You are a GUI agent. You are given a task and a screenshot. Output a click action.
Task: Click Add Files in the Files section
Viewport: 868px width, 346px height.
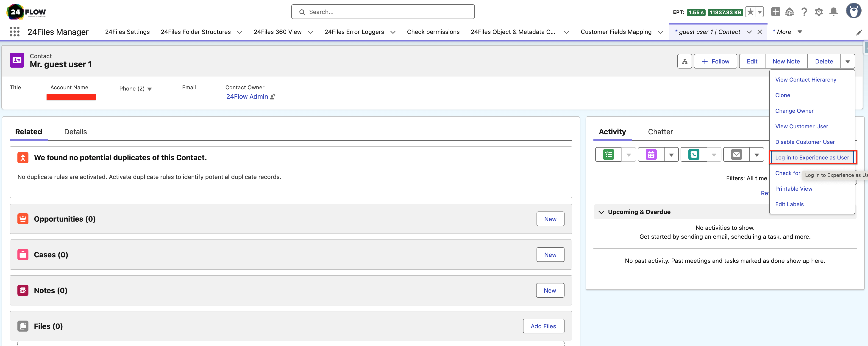543,326
